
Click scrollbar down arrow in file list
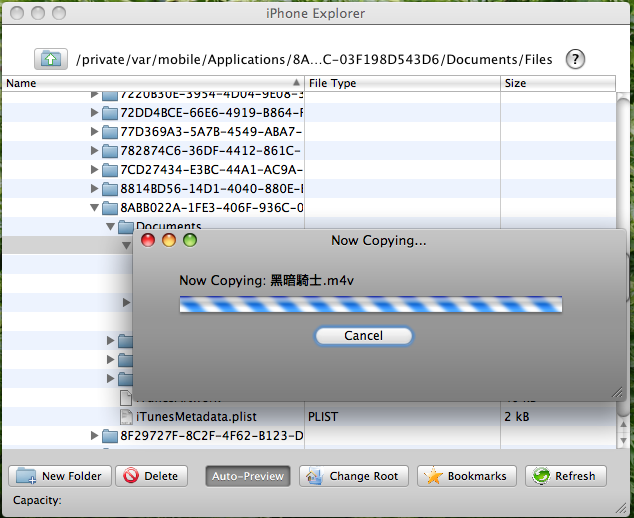623,440
